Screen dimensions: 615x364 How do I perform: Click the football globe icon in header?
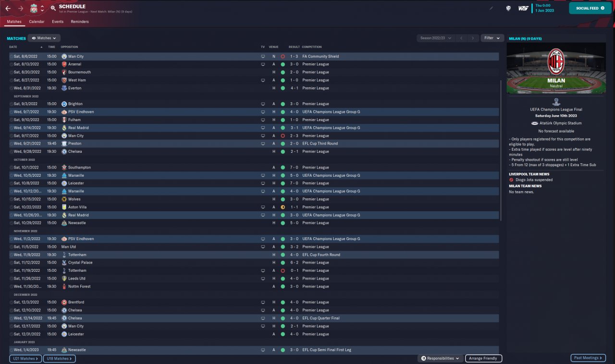pos(508,8)
